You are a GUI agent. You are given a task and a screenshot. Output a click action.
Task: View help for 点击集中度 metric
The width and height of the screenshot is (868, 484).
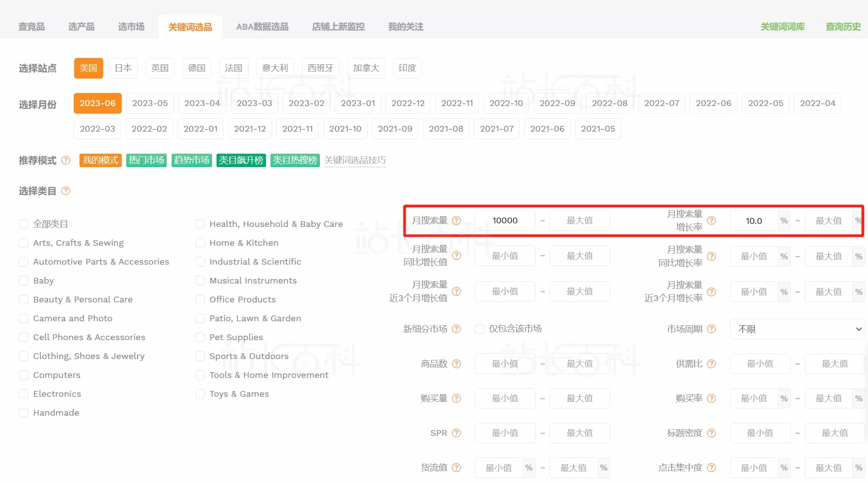point(711,467)
